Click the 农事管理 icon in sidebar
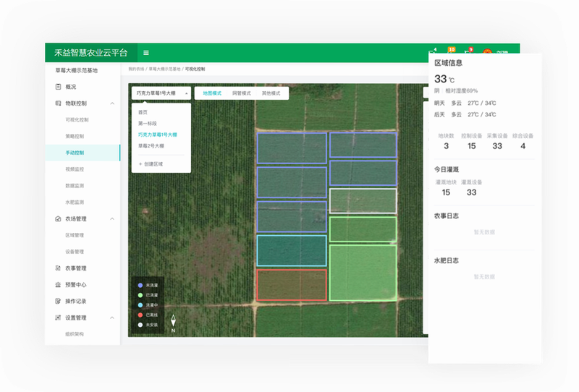The width and height of the screenshot is (579, 392). point(58,268)
